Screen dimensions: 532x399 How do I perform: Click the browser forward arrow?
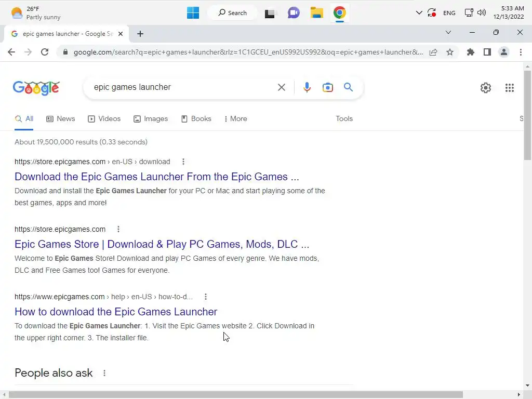coord(28,52)
